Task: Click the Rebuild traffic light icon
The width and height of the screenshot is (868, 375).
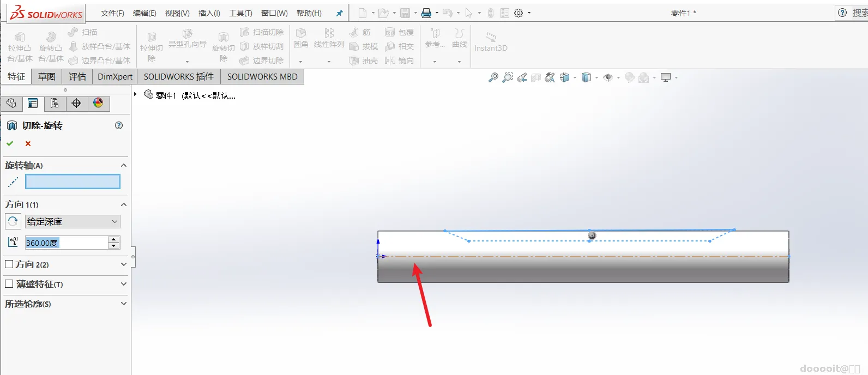Action: [491, 13]
